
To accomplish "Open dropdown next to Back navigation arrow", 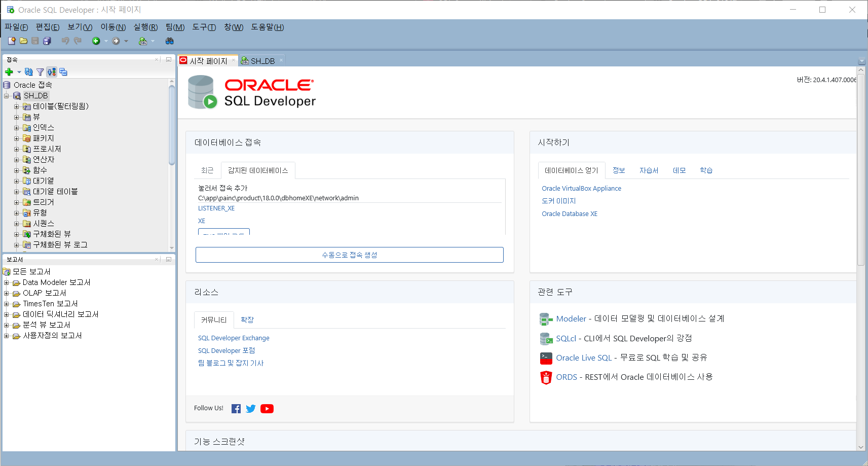I will point(106,41).
